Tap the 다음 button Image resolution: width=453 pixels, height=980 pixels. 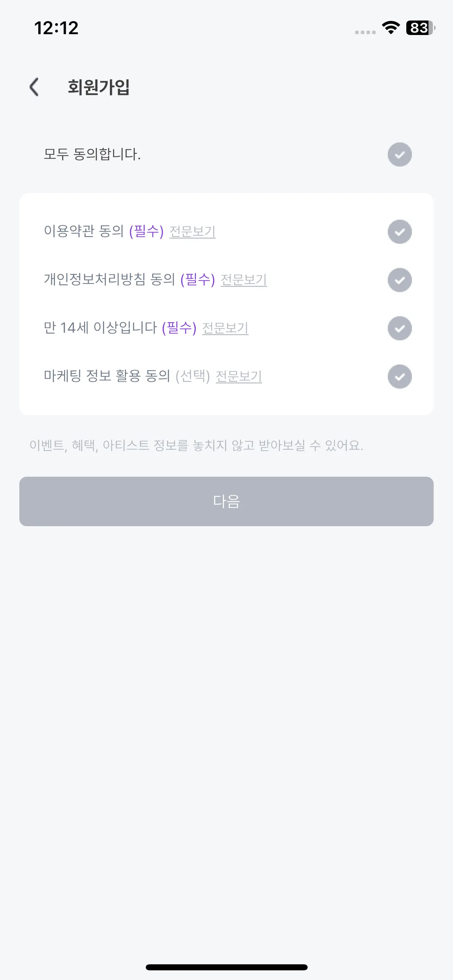226,501
